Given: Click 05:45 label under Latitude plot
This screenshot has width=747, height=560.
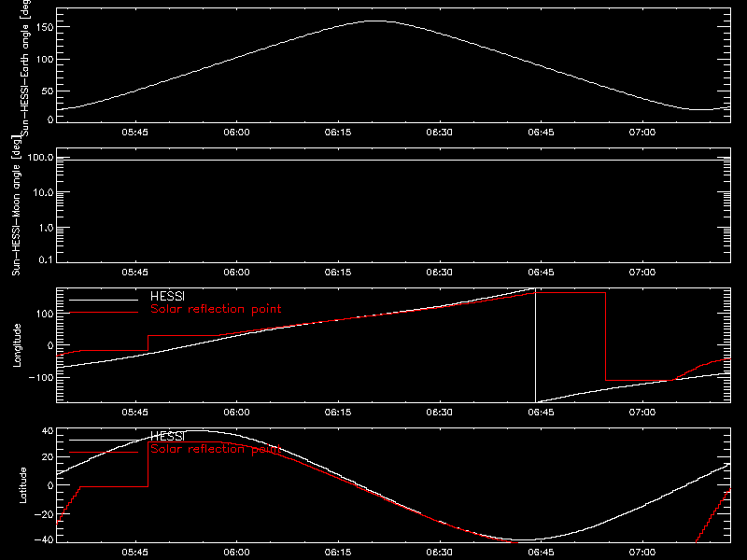Looking at the screenshot, I should click(x=134, y=553).
